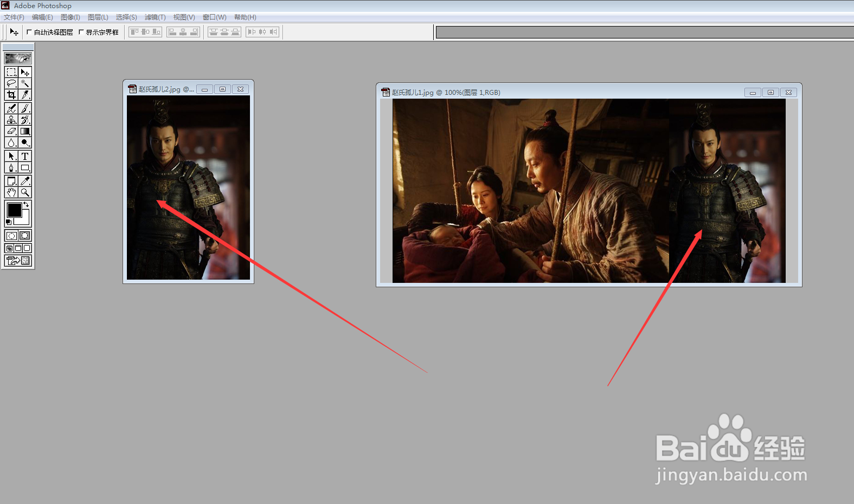The image size is (854, 504).
Task: Click Distribute Bottom Edges button
Action: pyautogui.click(x=235, y=32)
